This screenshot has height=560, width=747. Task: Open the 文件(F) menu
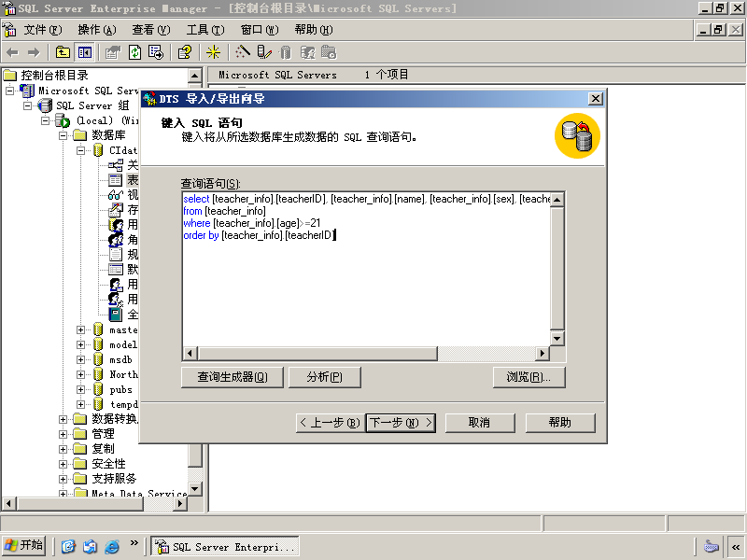(x=43, y=30)
